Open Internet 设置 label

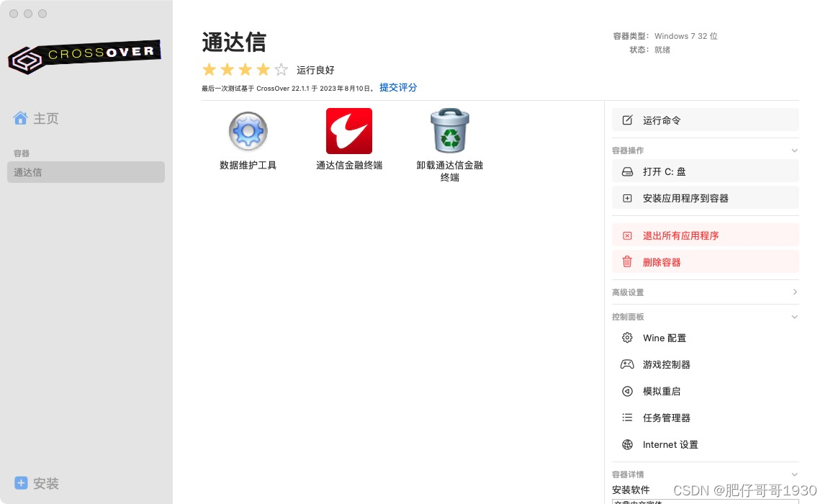coord(670,444)
